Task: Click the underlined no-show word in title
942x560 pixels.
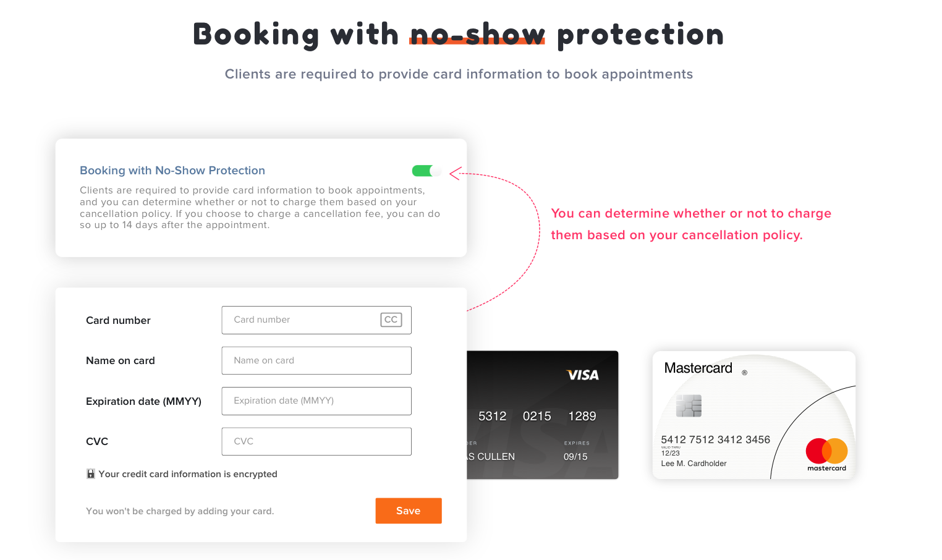Action: (x=477, y=34)
